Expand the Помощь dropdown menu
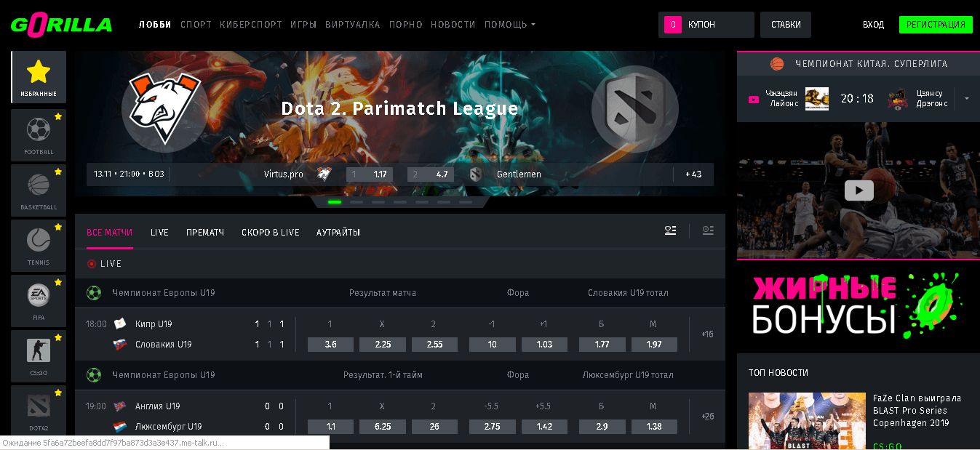This screenshot has height=450, width=980. [x=509, y=25]
